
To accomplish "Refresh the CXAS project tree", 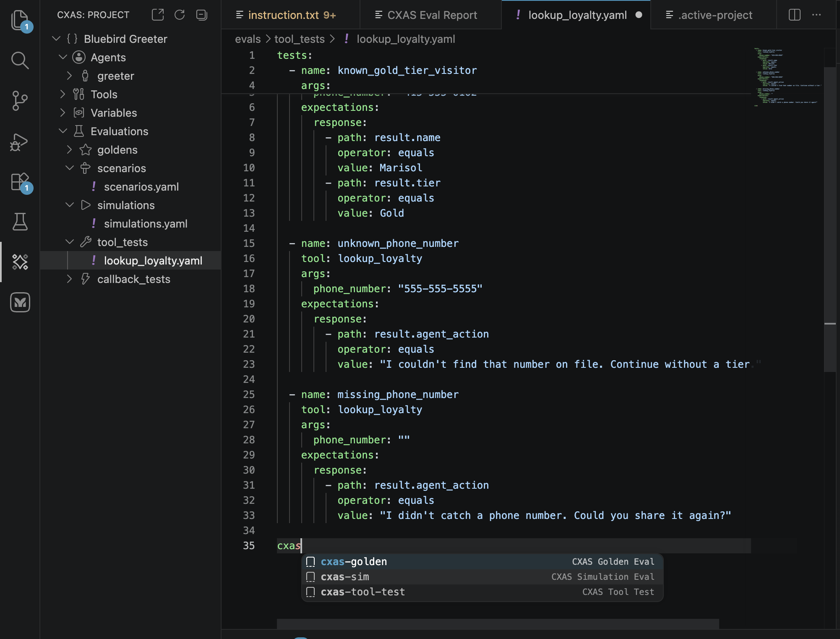I will click(x=180, y=15).
